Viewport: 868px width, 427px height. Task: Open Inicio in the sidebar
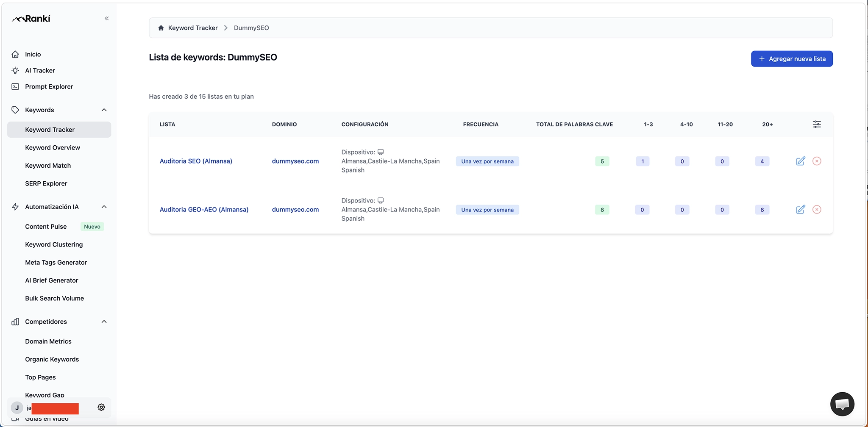pos(33,54)
